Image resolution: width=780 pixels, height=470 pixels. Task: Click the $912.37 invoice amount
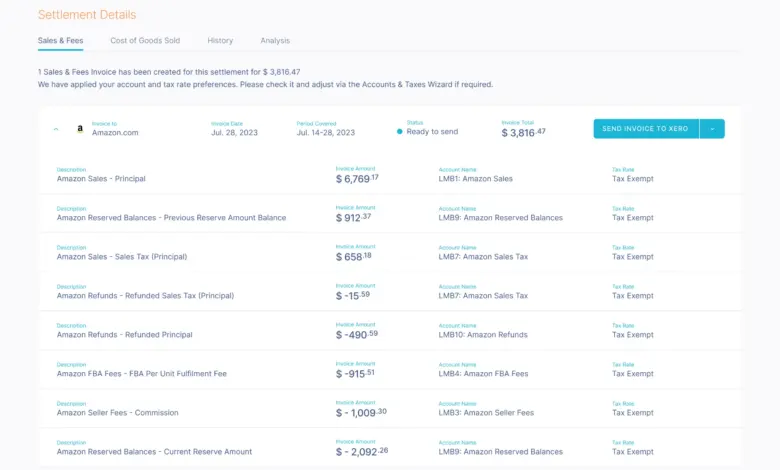click(353, 218)
